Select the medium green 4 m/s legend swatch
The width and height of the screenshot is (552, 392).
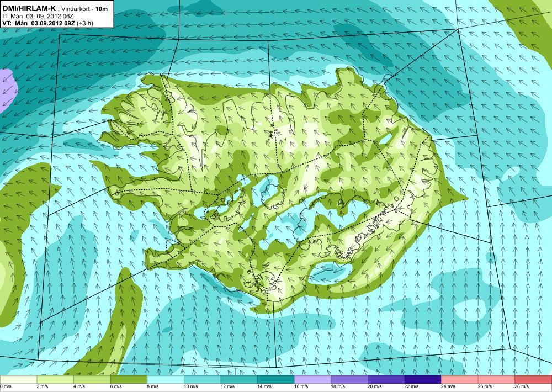[x=92, y=380]
